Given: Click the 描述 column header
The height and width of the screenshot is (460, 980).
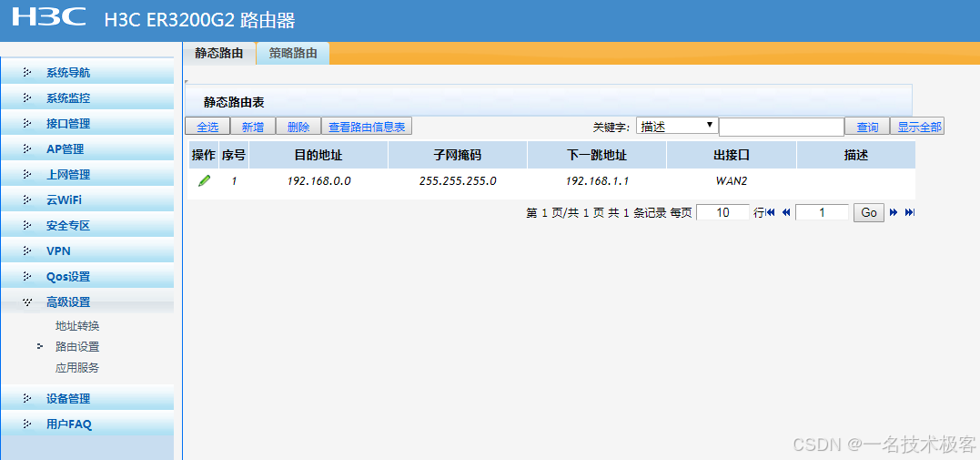Looking at the screenshot, I should coord(856,155).
